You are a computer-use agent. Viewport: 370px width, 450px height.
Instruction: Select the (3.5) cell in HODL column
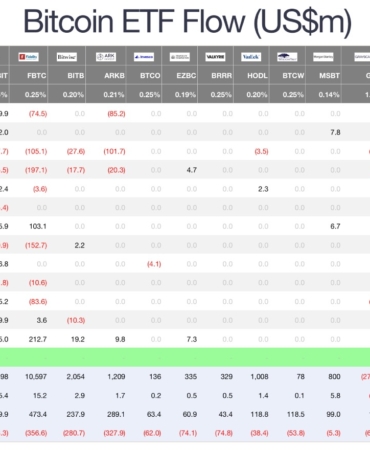tap(261, 151)
